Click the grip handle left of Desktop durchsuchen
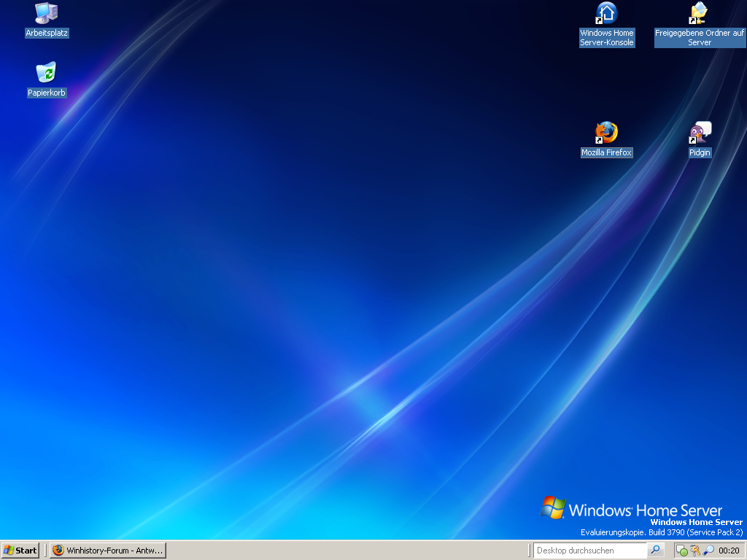This screenshot has width=747, height=560. (530, 551)
